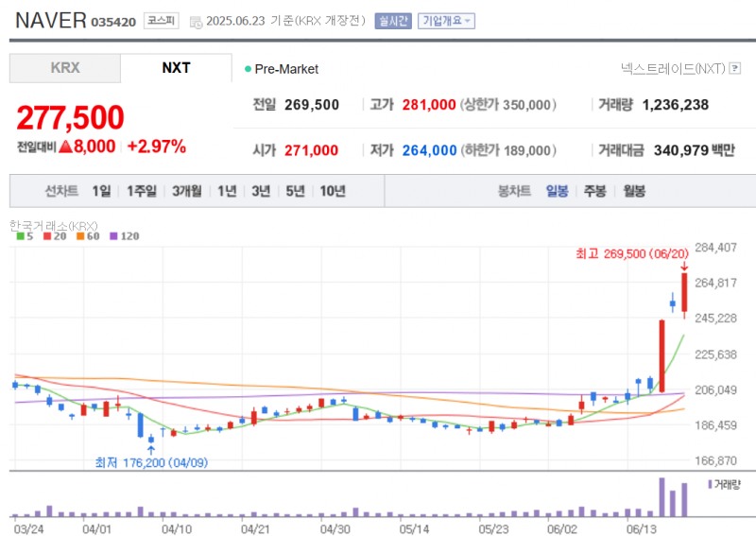Switch to 월봉 monthly candle chart
Image resolution: width=756 pixels, height=536 pixels.
tap(634, 191)
